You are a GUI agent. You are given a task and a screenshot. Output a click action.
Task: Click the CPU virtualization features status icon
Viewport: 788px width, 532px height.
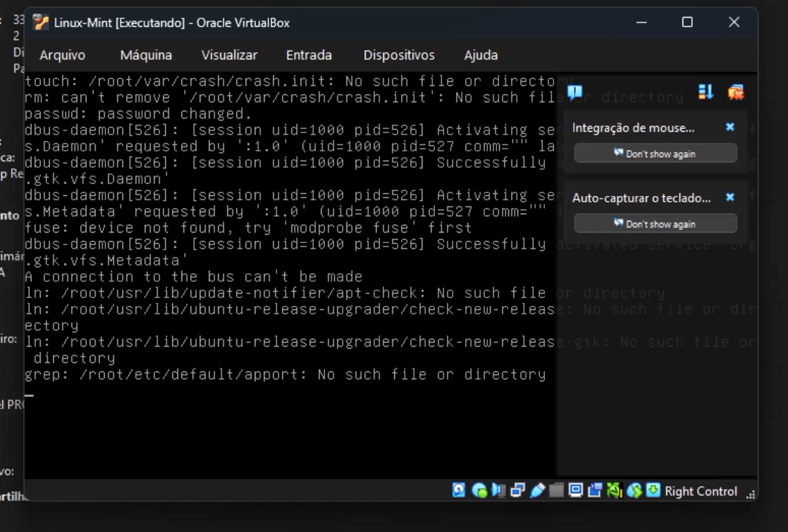(614, 491)
